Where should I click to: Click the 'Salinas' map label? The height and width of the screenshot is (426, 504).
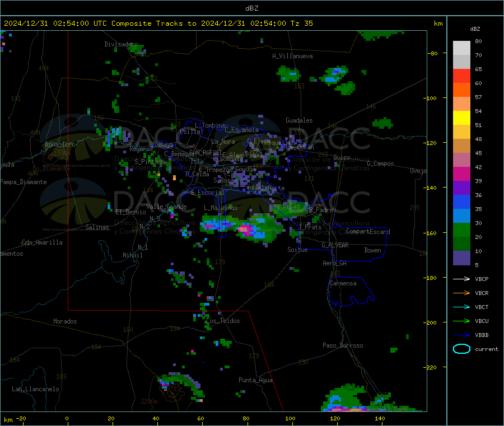point(97,227)
